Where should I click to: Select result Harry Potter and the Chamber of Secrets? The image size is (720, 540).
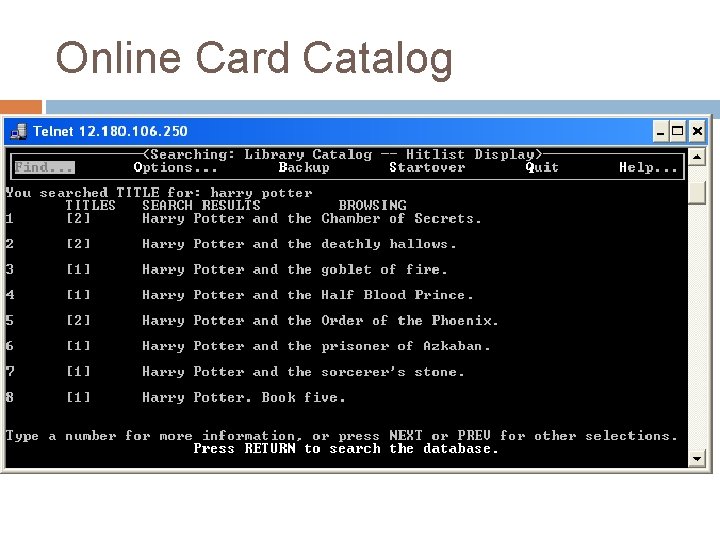coord(312,219)
